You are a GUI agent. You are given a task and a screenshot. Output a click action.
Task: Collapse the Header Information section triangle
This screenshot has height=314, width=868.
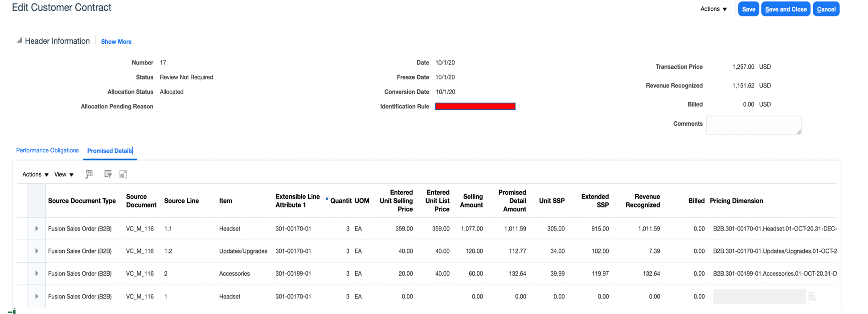point(19,41)
